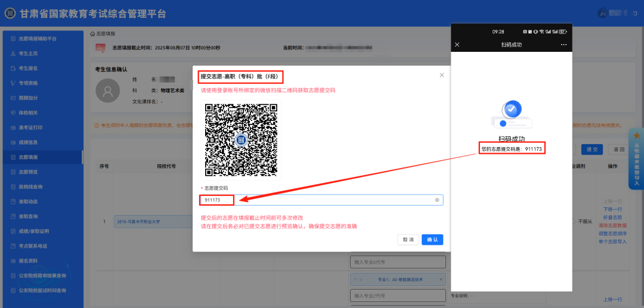Open the 投档线查询 sidebar menu item

(43, 186)
